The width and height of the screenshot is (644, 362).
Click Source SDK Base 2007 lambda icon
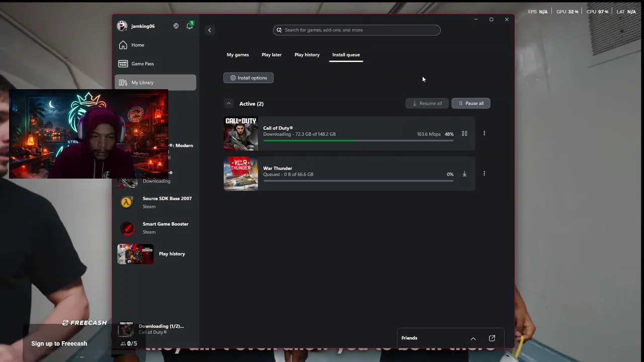[127, 202]
